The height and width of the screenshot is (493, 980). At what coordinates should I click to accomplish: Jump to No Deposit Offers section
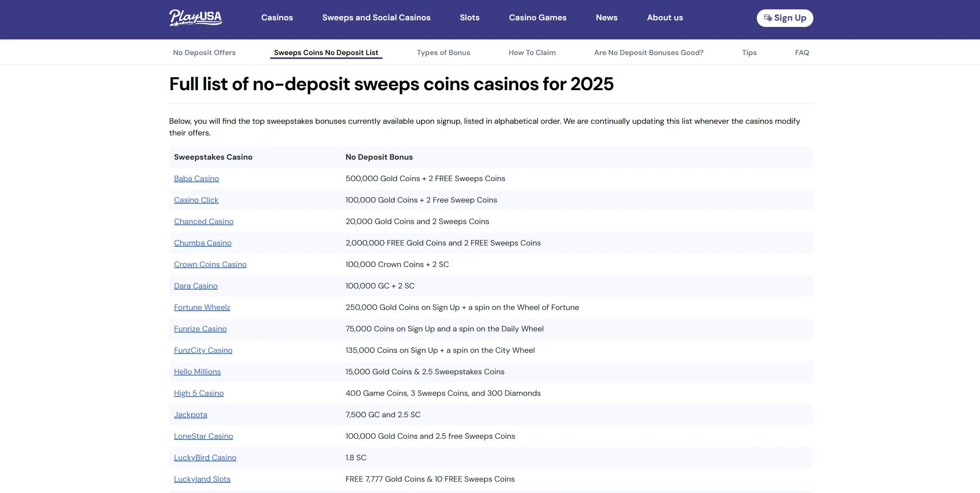click(204, 53)
